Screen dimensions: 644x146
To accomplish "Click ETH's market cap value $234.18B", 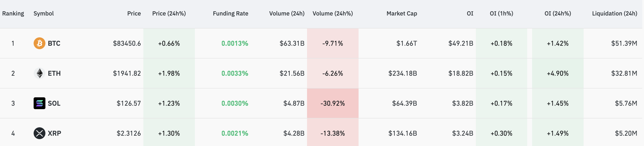I will (x=402, y=73).
